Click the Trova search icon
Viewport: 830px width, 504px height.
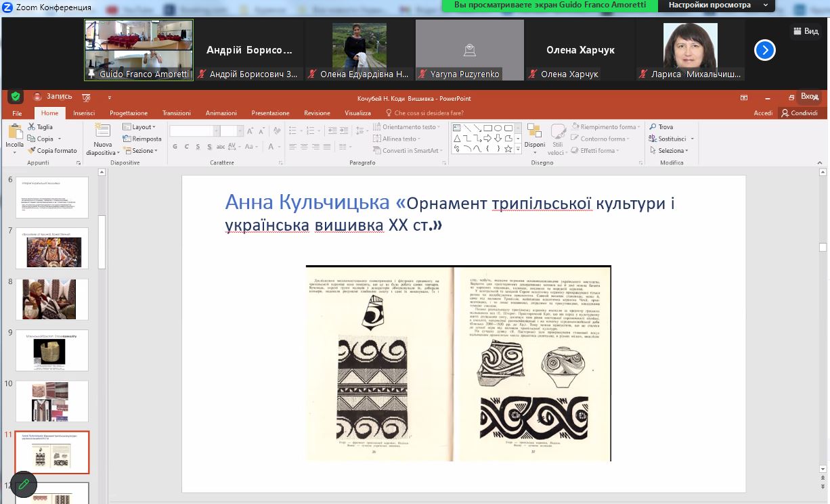[653, 127]
